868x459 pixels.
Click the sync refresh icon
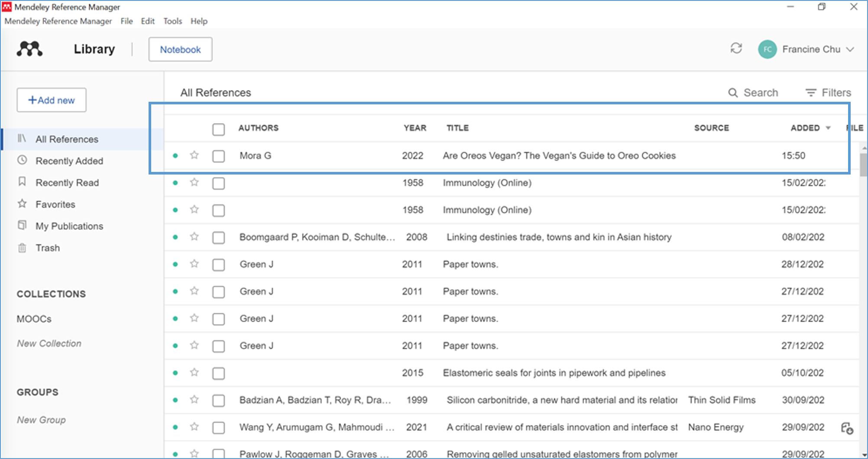point(736,48)
